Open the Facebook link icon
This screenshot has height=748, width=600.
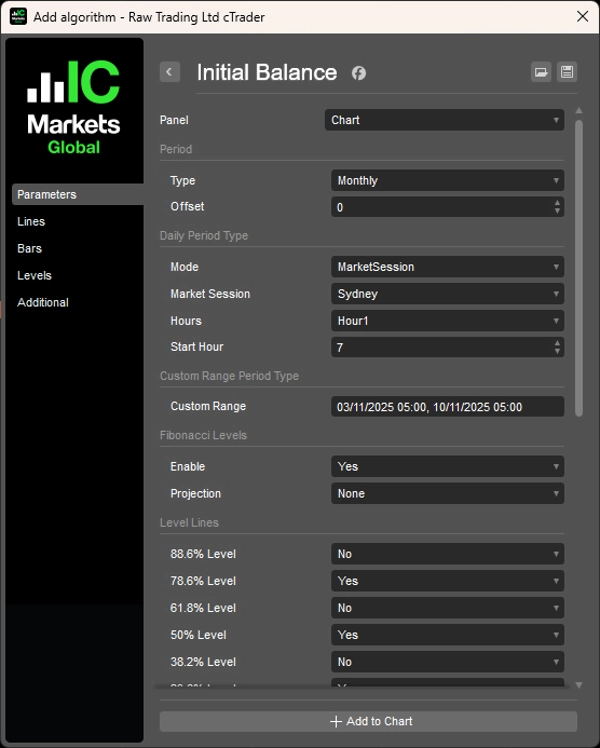point(359,73)
